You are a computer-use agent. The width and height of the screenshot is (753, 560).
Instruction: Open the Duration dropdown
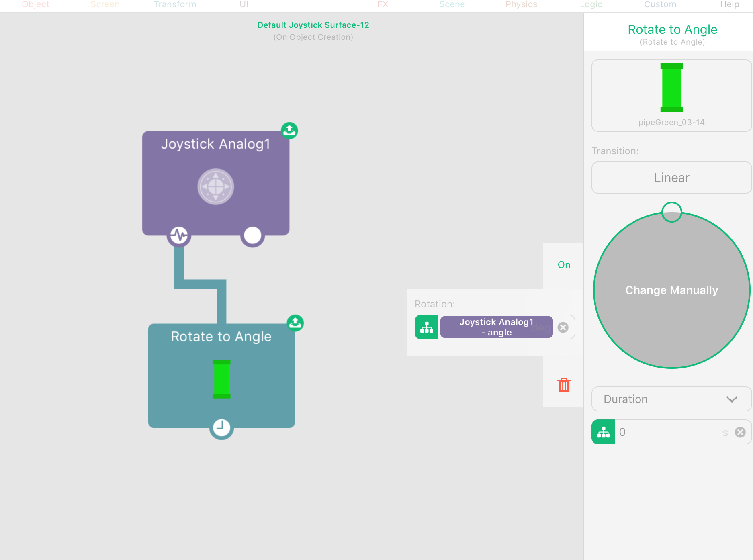(671, 399)
